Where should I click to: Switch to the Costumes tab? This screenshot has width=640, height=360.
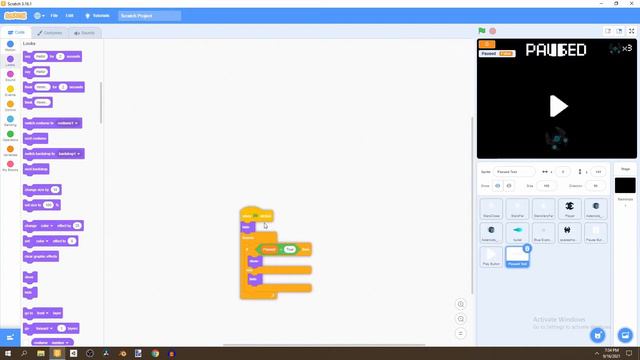[50, 33]
